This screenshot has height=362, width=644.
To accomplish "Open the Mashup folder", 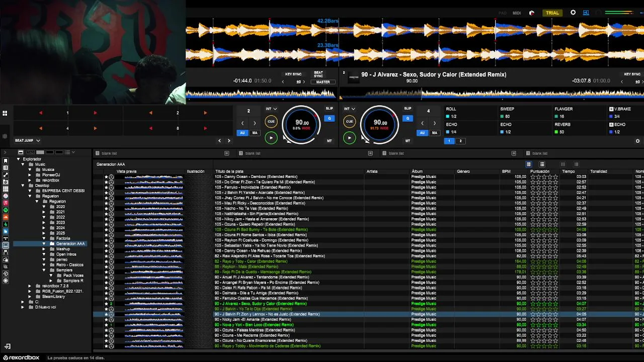I will pyautogui.click(x=63, y=249).
